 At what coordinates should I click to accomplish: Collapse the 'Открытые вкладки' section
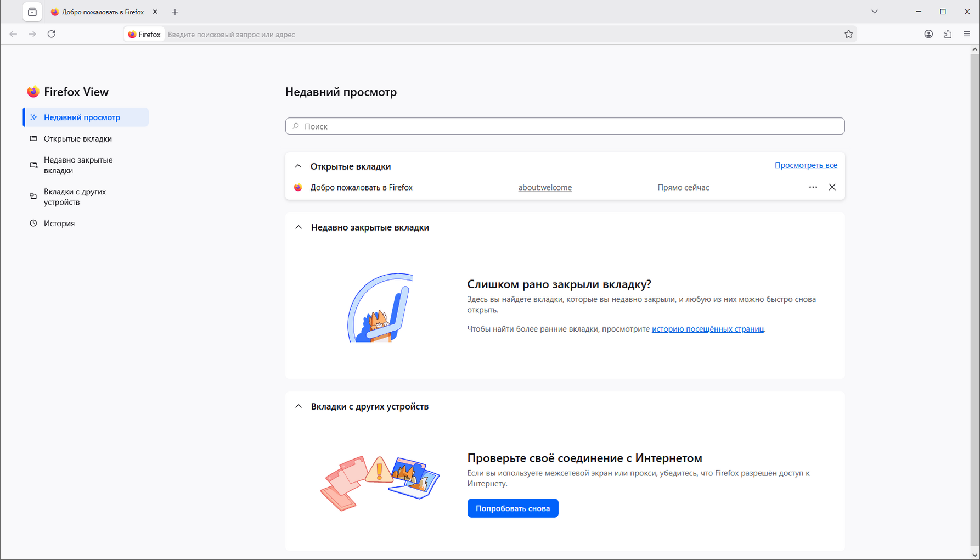tap(298, 166)
